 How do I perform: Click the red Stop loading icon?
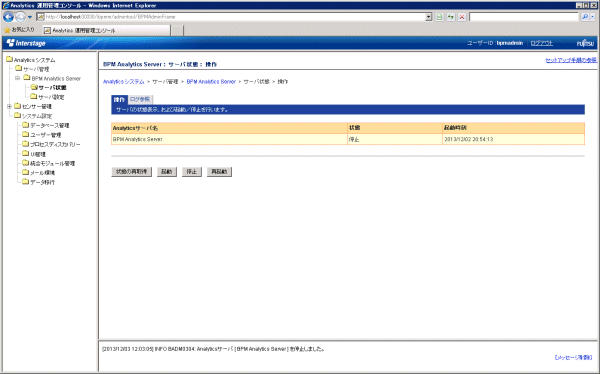pos(462,17)
